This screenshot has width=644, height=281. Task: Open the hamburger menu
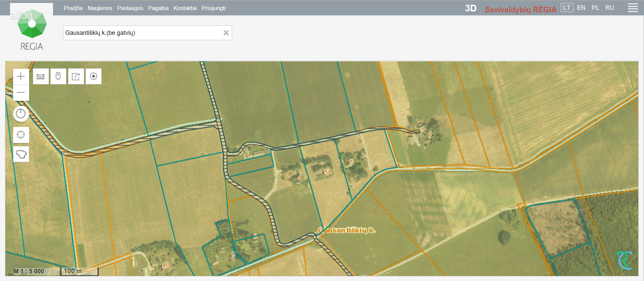point(633,8)
